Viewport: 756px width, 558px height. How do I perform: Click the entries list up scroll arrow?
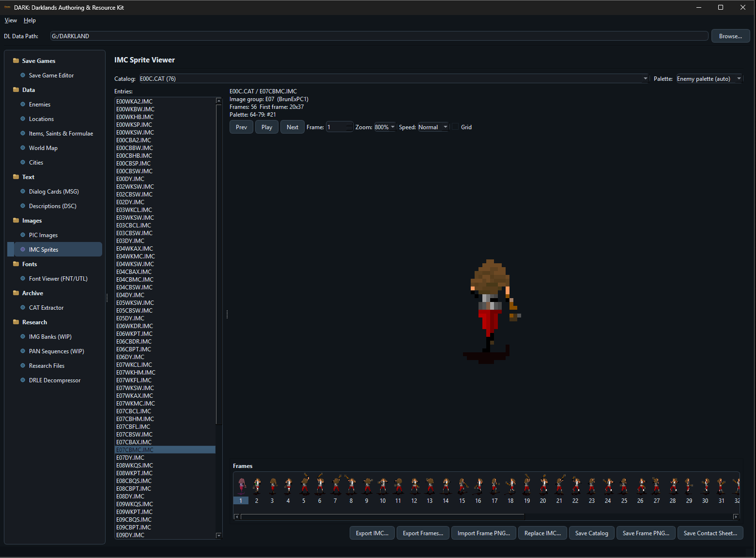point(218,101)
